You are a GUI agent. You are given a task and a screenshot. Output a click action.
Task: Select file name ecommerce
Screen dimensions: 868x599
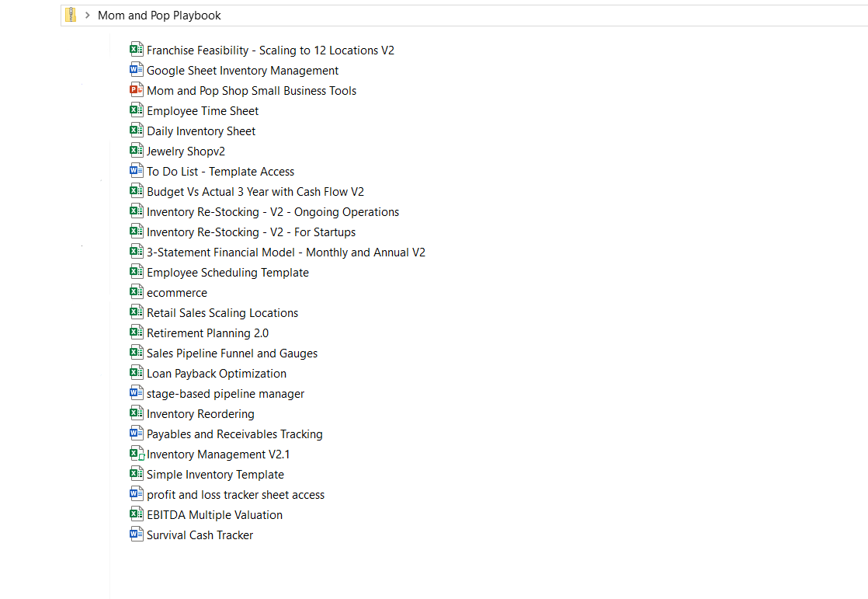coord(177,293)
